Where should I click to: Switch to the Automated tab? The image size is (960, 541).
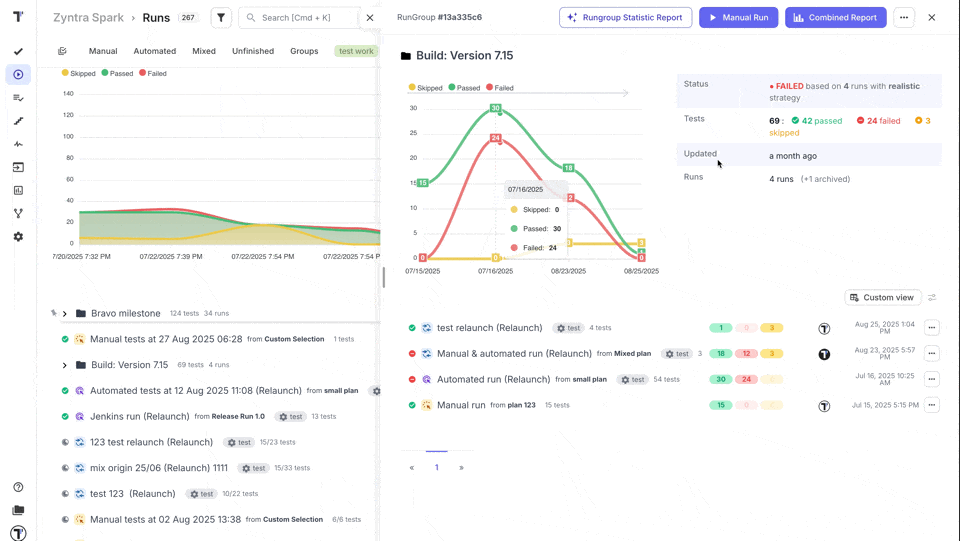(x=154, y=51)
